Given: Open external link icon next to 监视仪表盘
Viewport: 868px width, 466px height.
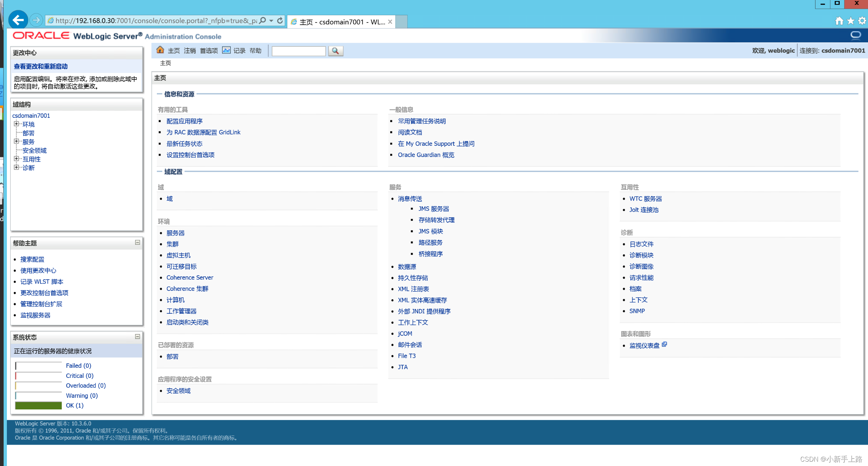Looking at the screenshot, I should [664, 344].
